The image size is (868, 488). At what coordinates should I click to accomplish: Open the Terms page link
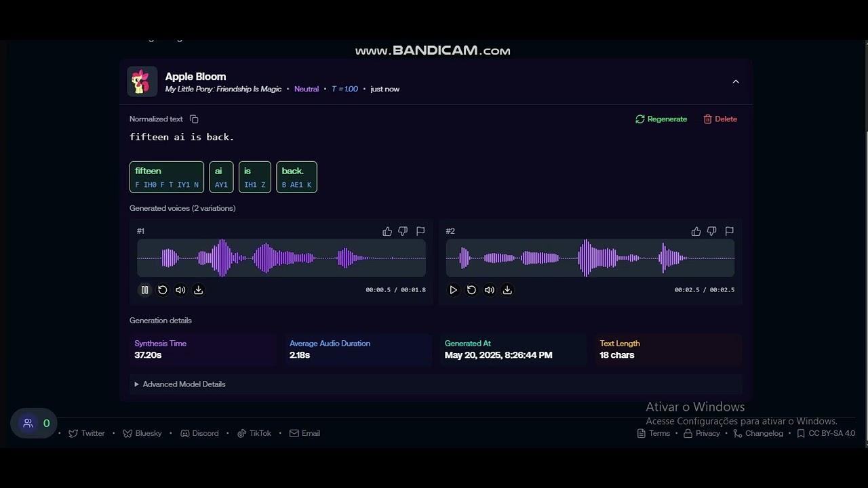pyautogui.click(x=654, y=434)
